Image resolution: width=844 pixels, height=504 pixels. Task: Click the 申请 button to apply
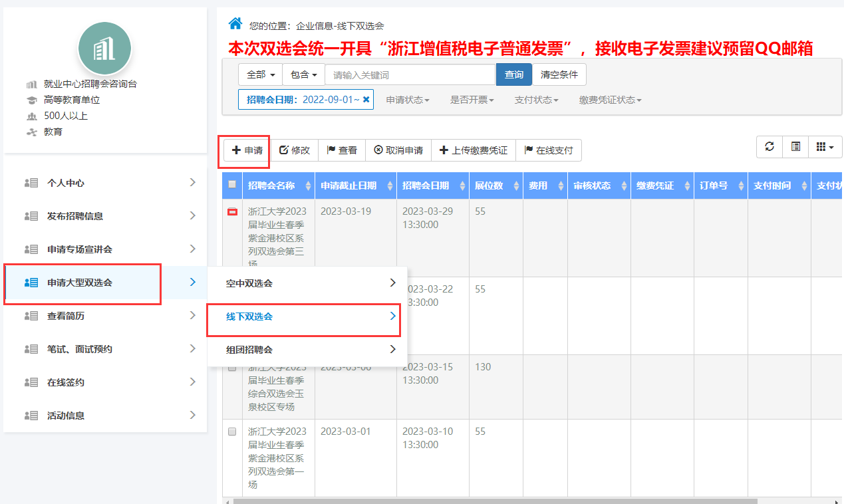point(247,150)
